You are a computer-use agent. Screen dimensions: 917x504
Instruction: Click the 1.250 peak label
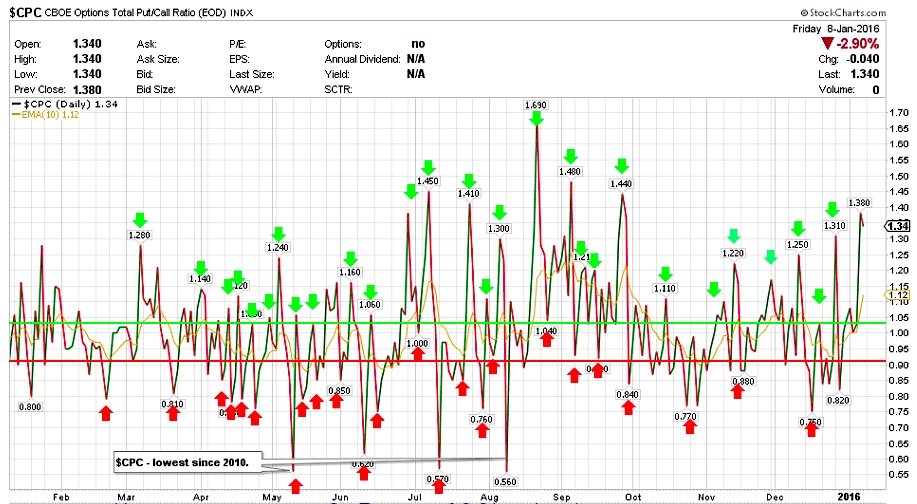click(x=798, y=245)
